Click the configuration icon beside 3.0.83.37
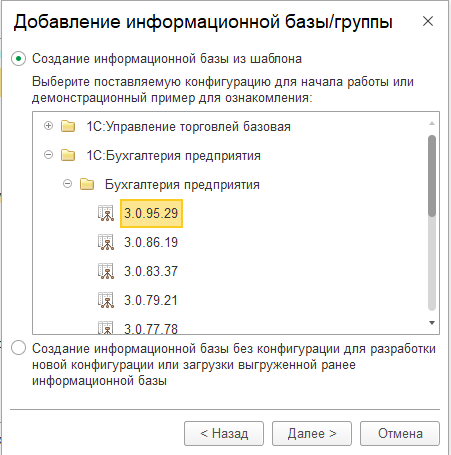This screenshot has width=451, height=455. (106, 271)
